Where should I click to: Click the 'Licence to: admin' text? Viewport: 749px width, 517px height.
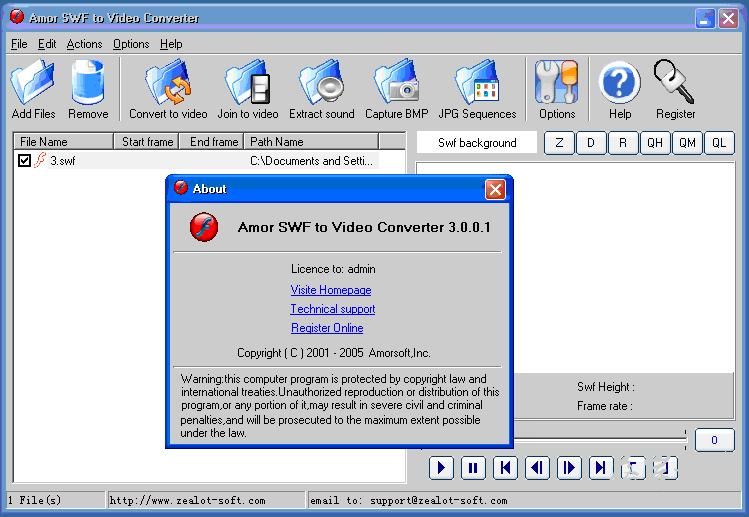333,269
